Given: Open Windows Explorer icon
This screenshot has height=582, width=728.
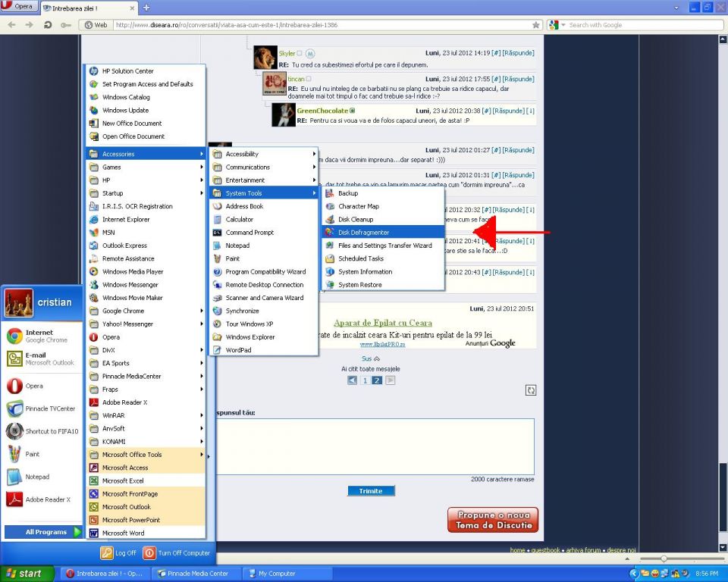Looking at the screenshot, I should [217, 337].
